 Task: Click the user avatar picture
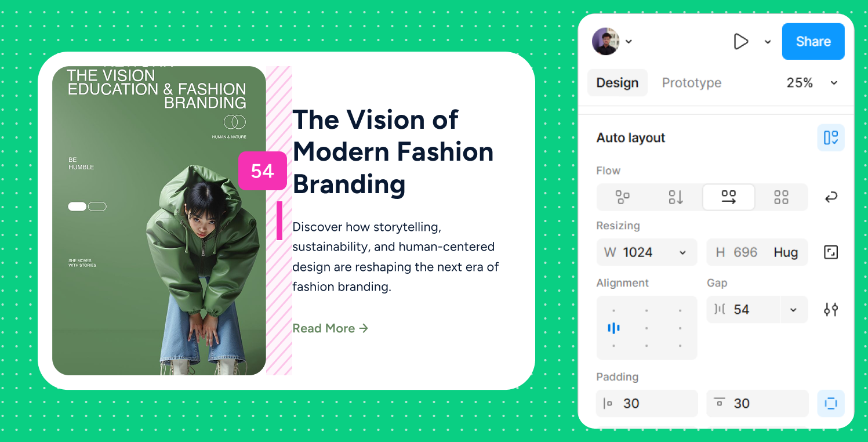[605, 42]
